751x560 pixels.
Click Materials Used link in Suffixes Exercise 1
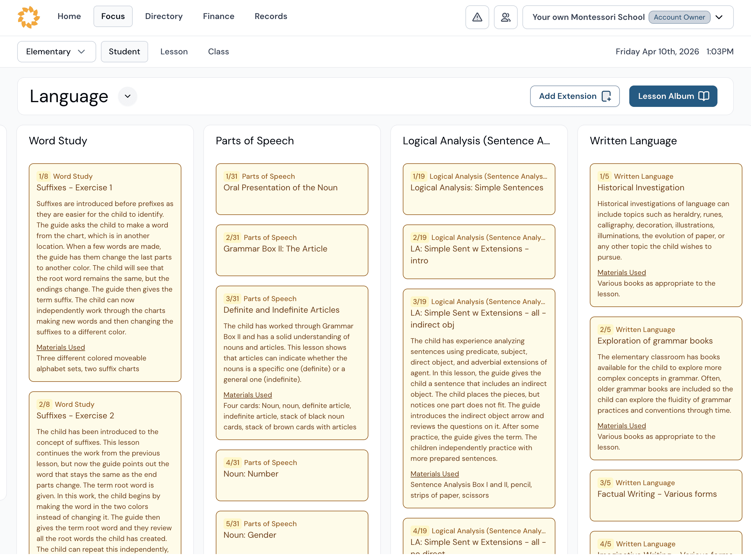pos(61,347)
